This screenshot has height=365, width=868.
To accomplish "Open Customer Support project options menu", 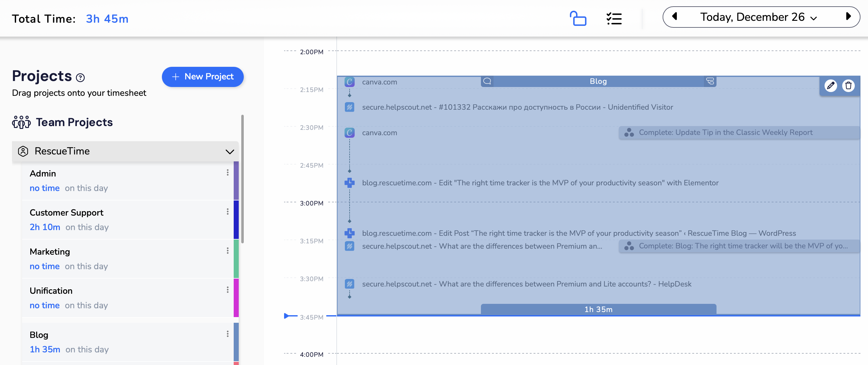I will pos(227,211).
